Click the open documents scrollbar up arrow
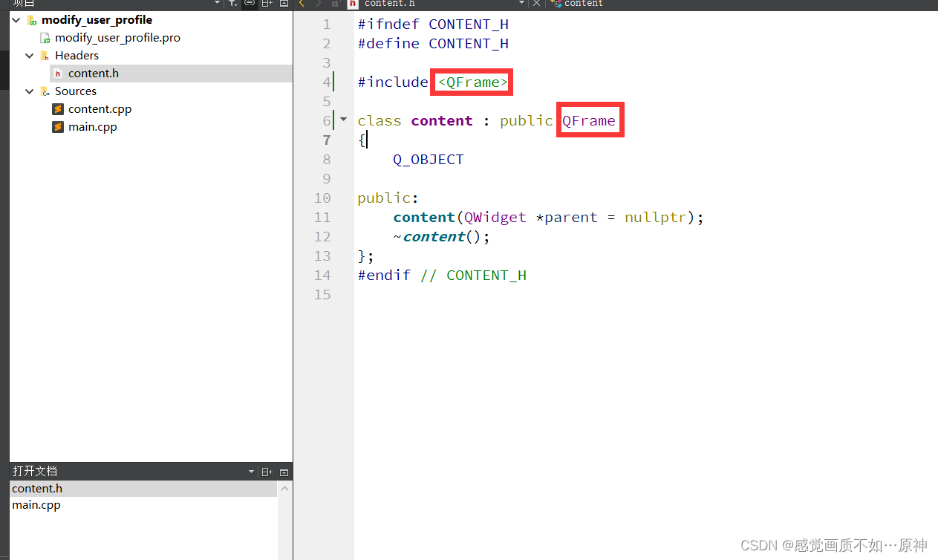This screenshot has width=938, height=560. click(x=285, y=489)
